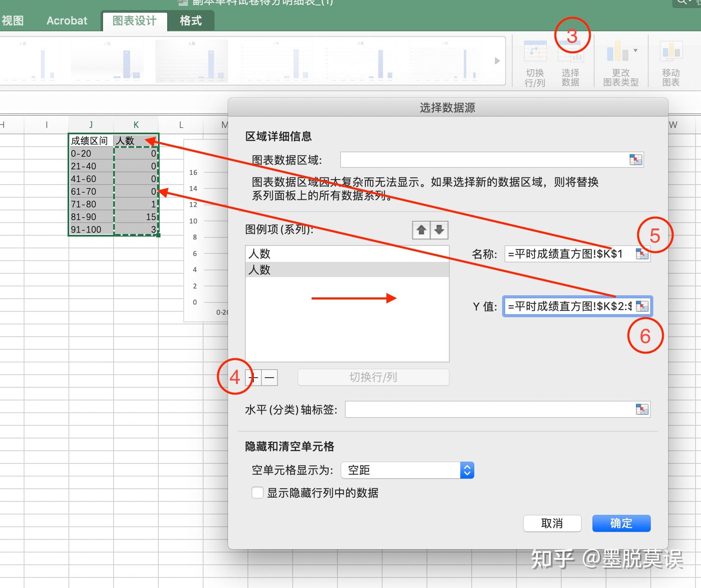The height and width of the screenshot is (588, 701).
Task: Click the 确定 confirm button
Action: click(621, 523)
